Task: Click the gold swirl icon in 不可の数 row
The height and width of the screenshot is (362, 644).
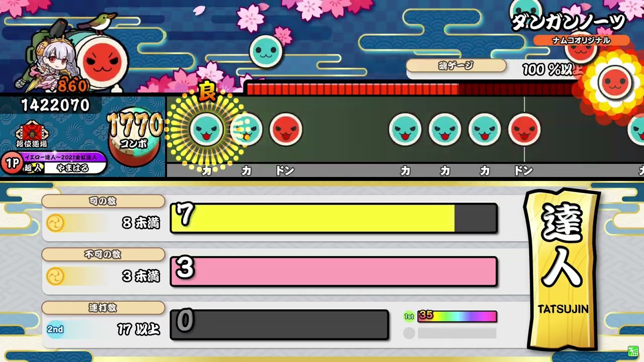Action: pyautogui.click(x=55, y=276)
